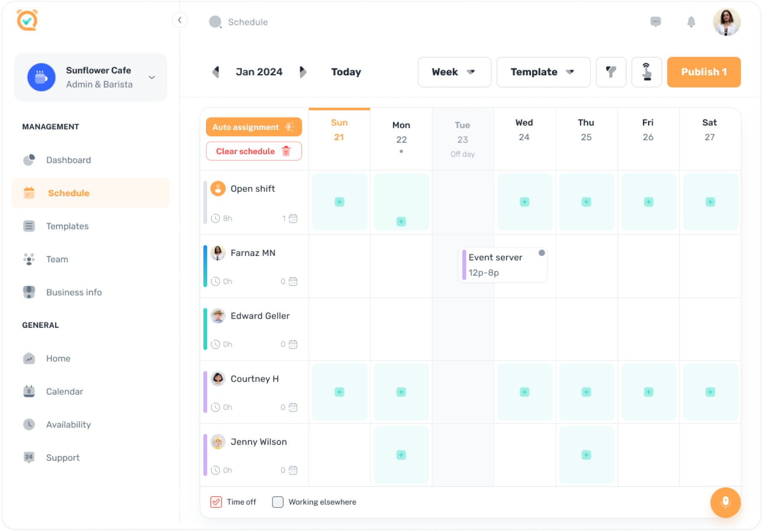Toggle the Working elsewhere checkbox
The image size is (763, 532).
[x=277, y=502]
